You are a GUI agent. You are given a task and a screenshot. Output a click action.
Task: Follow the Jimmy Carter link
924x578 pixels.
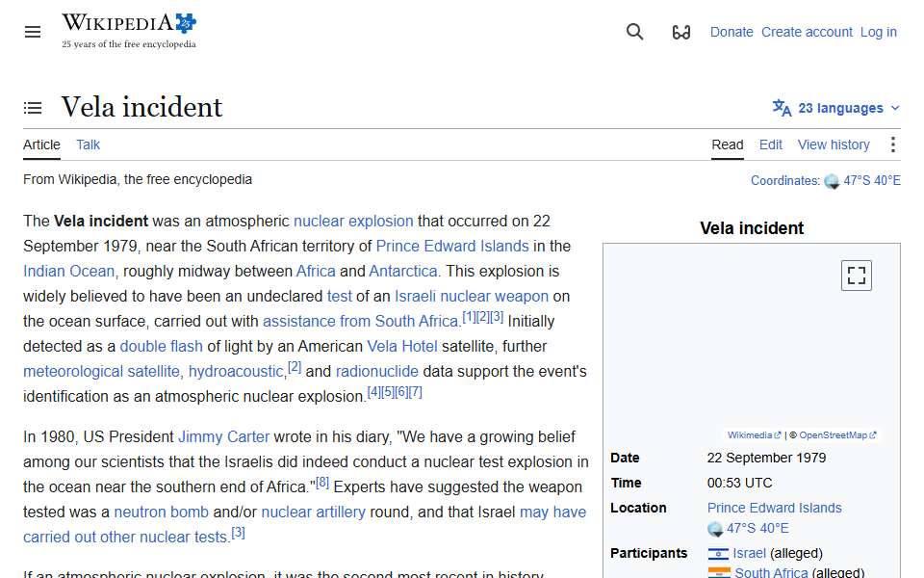[x=223, y=437]
